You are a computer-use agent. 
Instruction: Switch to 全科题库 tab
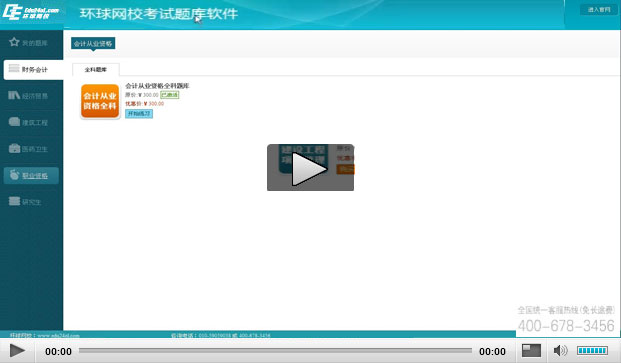(95, 69)
